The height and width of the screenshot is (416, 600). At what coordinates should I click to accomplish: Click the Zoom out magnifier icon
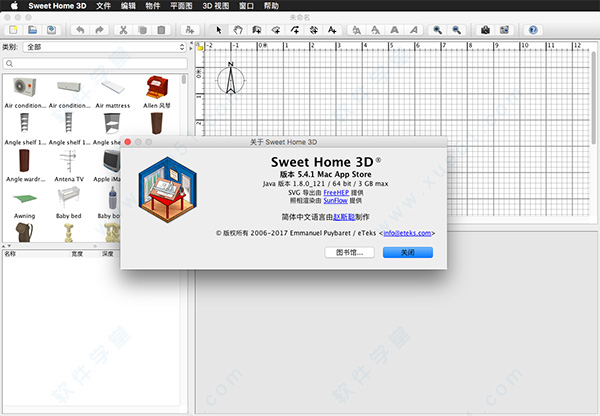click(x=457, y=30)
